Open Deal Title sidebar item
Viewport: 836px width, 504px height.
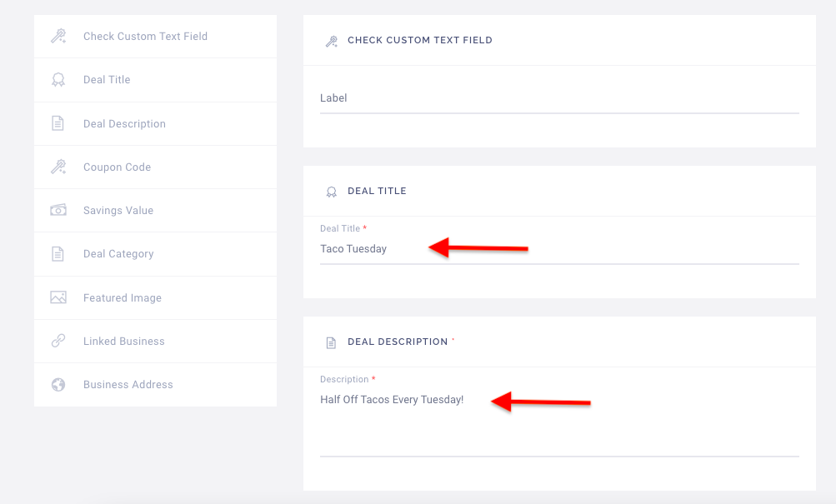(x=107, y=80)
